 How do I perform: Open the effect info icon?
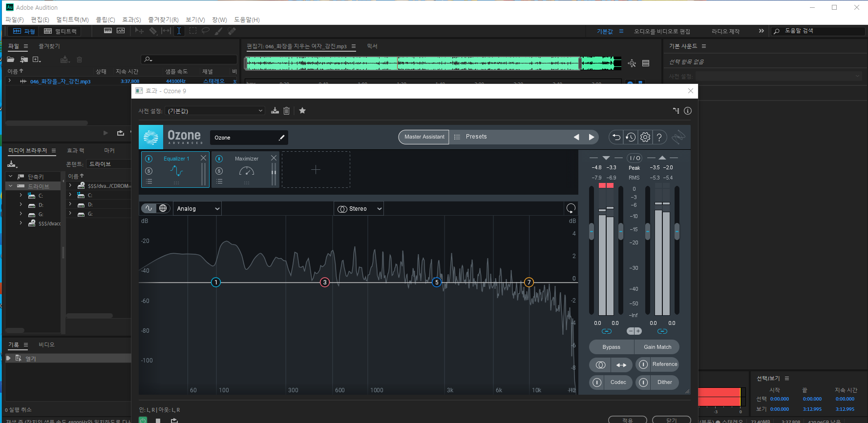(x=688, y=111)
